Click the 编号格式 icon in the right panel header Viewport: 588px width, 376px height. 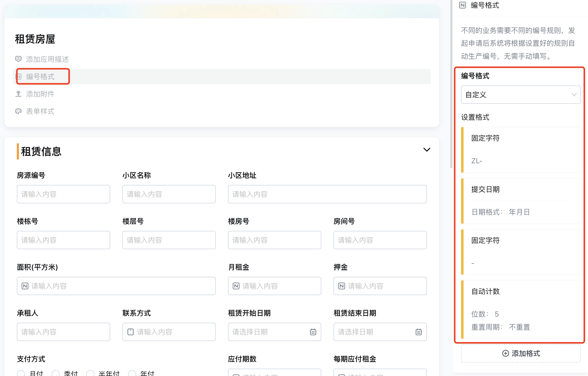[x=463, y=5]
